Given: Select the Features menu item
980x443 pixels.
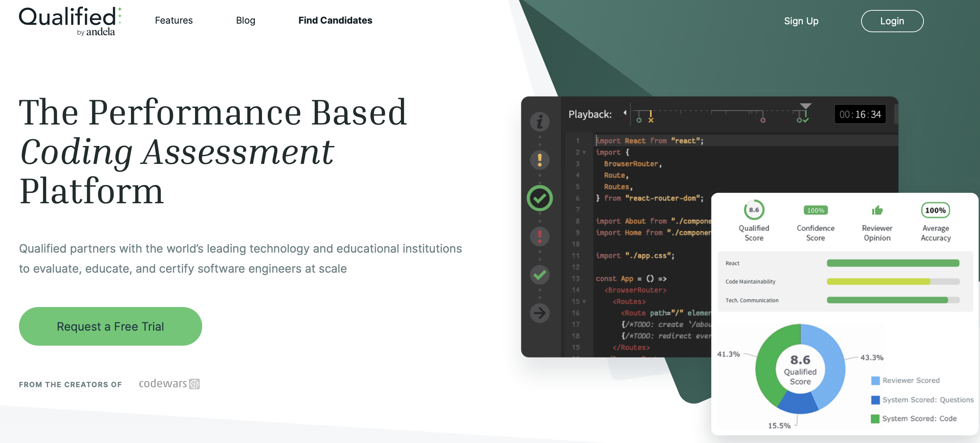Looking at the screenshot, I should (174, 19).
